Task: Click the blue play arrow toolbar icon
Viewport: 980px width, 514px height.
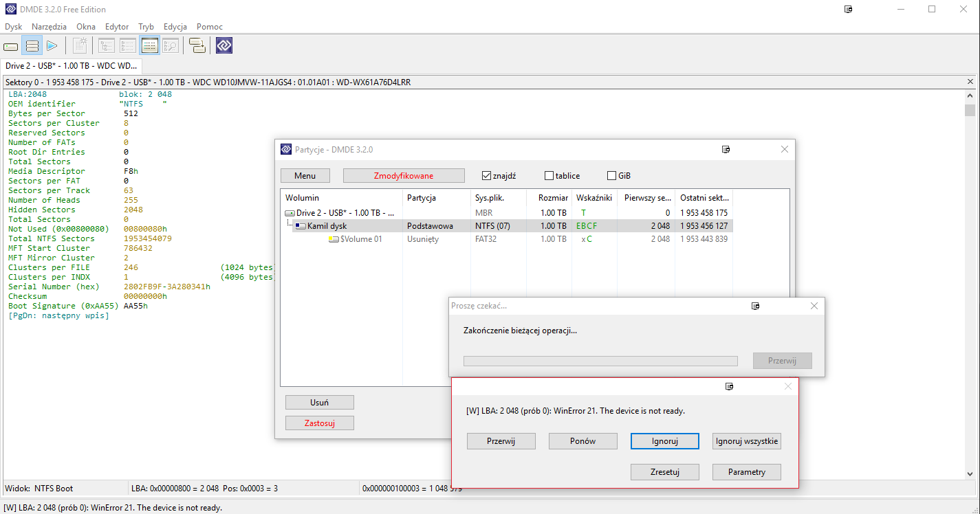Action: (x=52, y=46)
